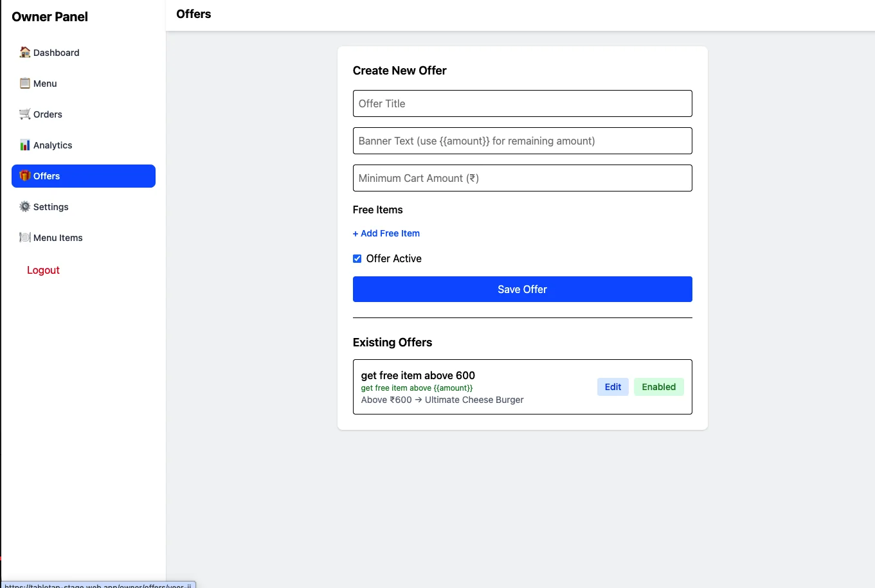
Task: Focus the Offer Title field
Action: click(x=522, y=103)
